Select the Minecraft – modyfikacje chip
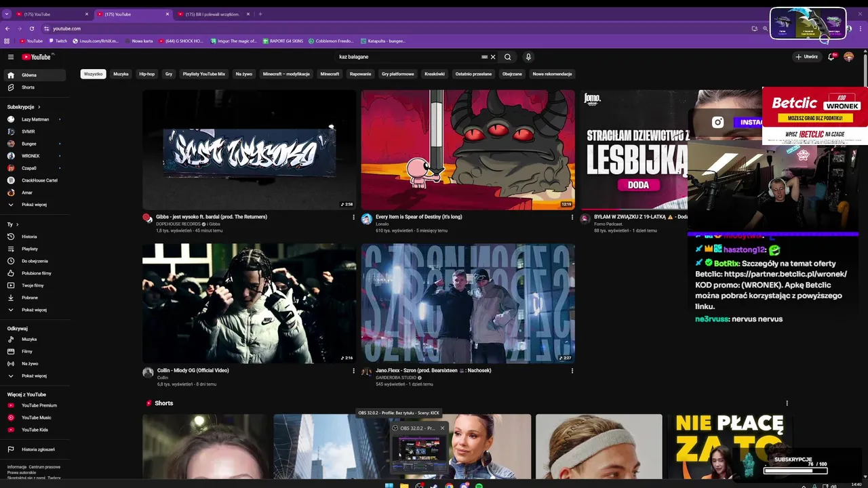The width and height of the screenshot is (868, 488). (286, 74)
